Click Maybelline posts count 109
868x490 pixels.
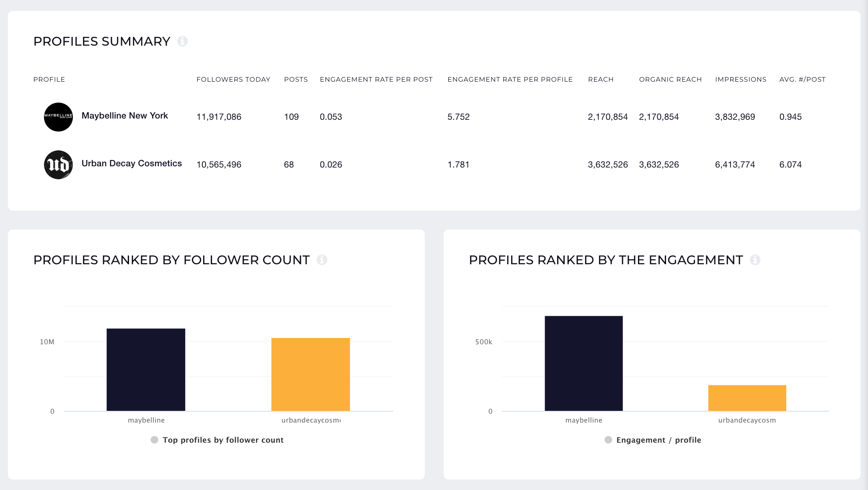(291, 117)
